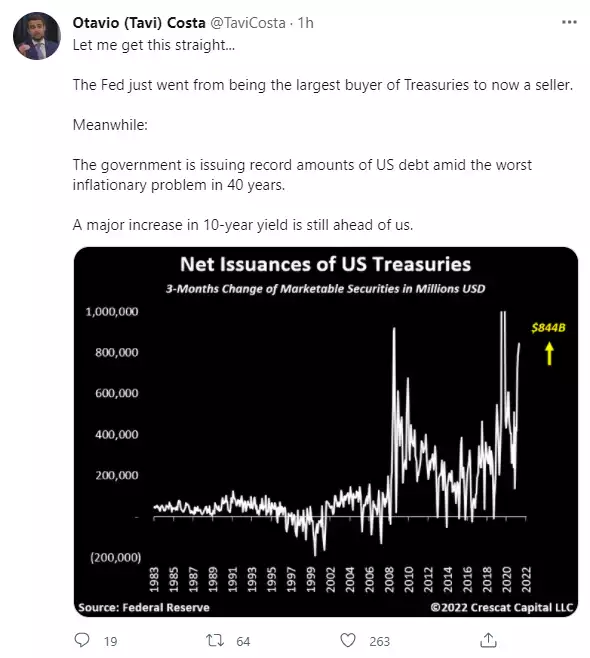The width and height of the screenshot is (590, 658).
Task: Open the Net Issuances of US Treasuries chart image
Action: (x=326, y=431)
